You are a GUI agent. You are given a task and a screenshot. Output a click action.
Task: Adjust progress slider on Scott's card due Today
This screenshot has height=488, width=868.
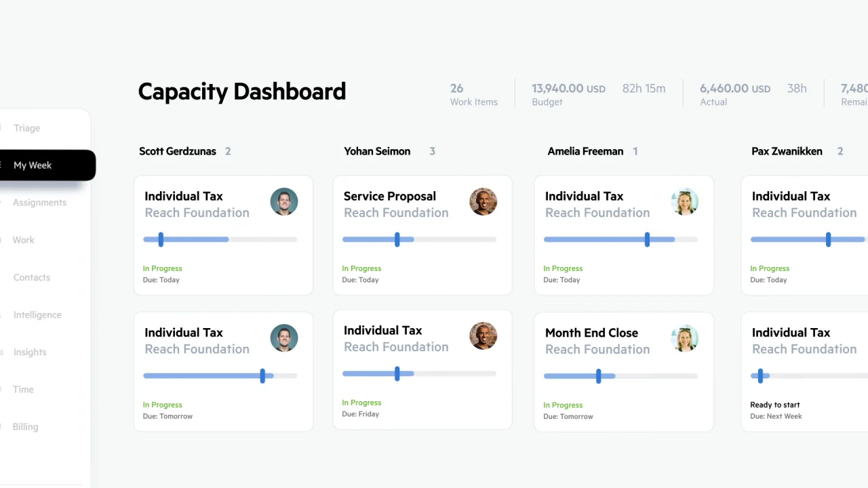161,239
